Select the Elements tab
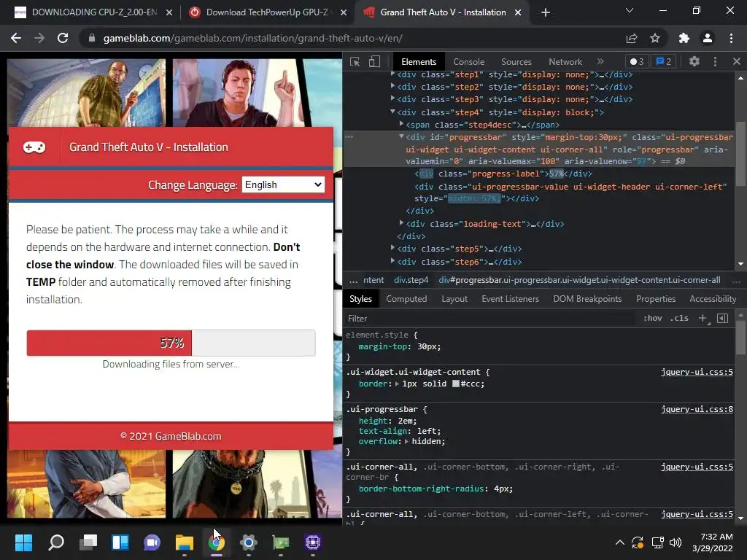The width and height of the screenshot is (747, 560). [419, 61]
